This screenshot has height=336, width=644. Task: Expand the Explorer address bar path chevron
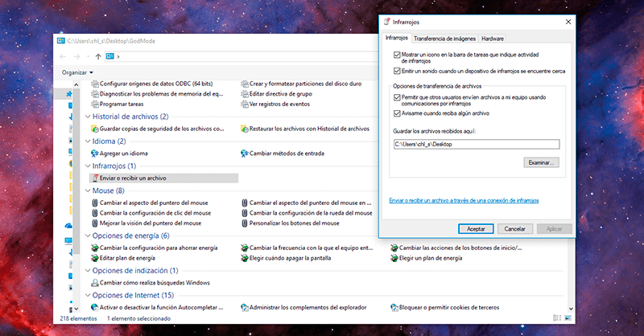tap(118, 56)
